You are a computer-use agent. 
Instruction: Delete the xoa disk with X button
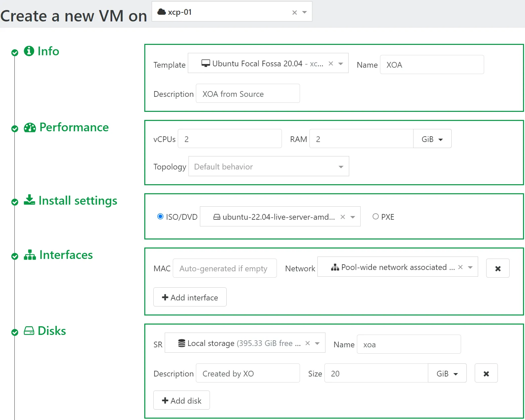point(486,373)
